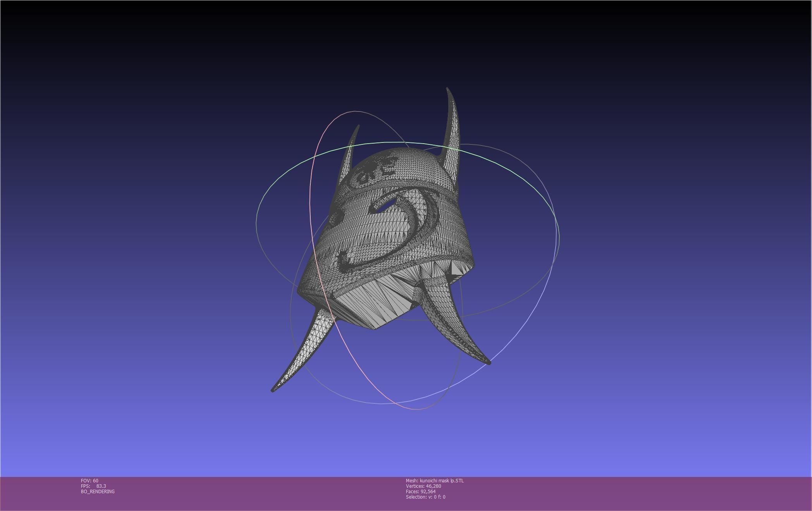Click the Vertices: 46,280 info line
The height and width of the screenshot is (511, 812).
(x=423, y=486)
